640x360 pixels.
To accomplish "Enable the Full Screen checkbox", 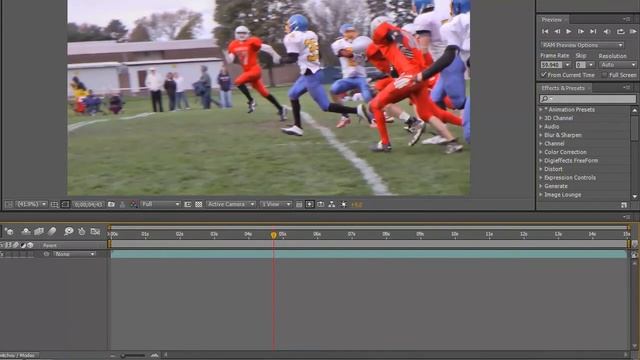I will [x=604, y=75].
